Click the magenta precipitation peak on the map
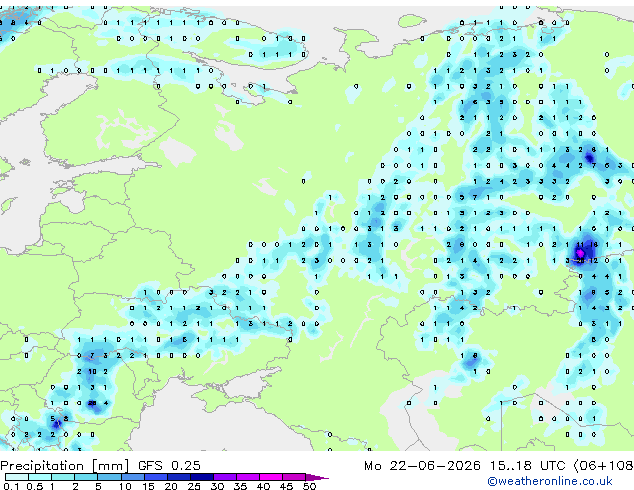 580,253
